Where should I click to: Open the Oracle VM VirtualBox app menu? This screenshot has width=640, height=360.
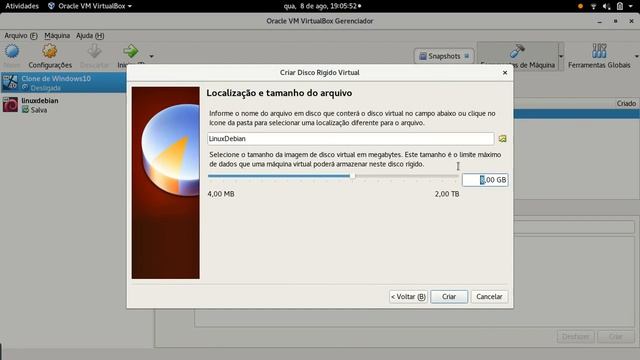90,6
